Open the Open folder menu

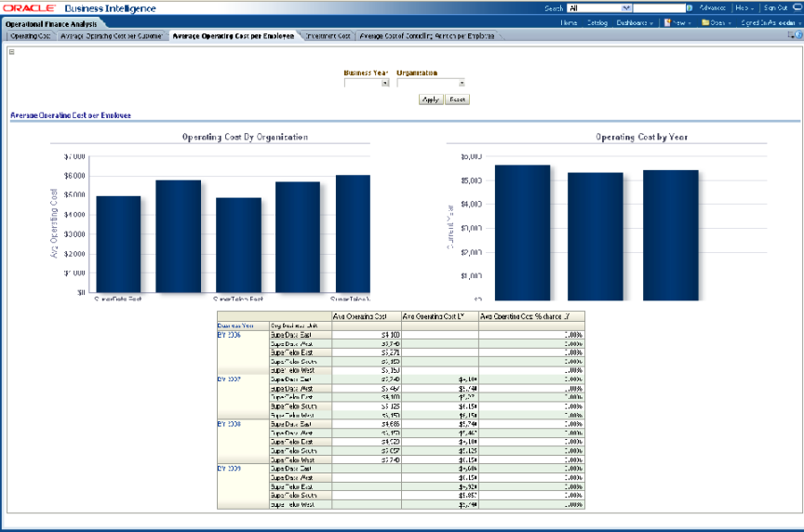[x=717, y=22]
